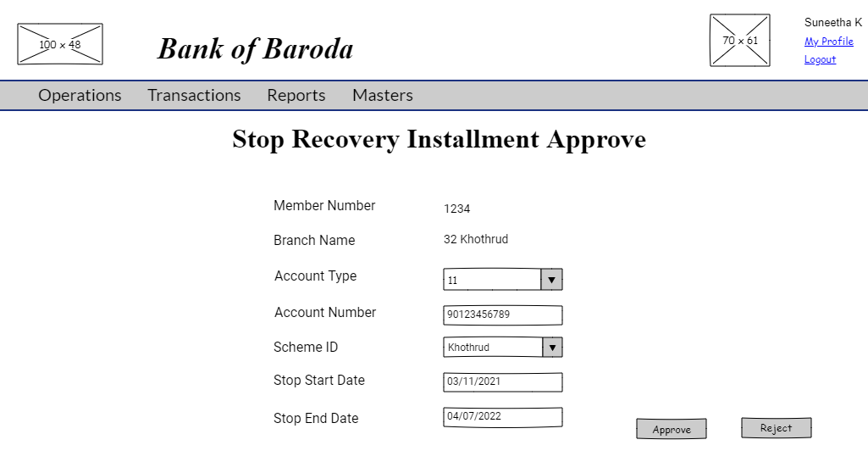Screen dimensions: 868x462
Task: Click empty gray navigation bar right of Masters
Action: point(635,95)
